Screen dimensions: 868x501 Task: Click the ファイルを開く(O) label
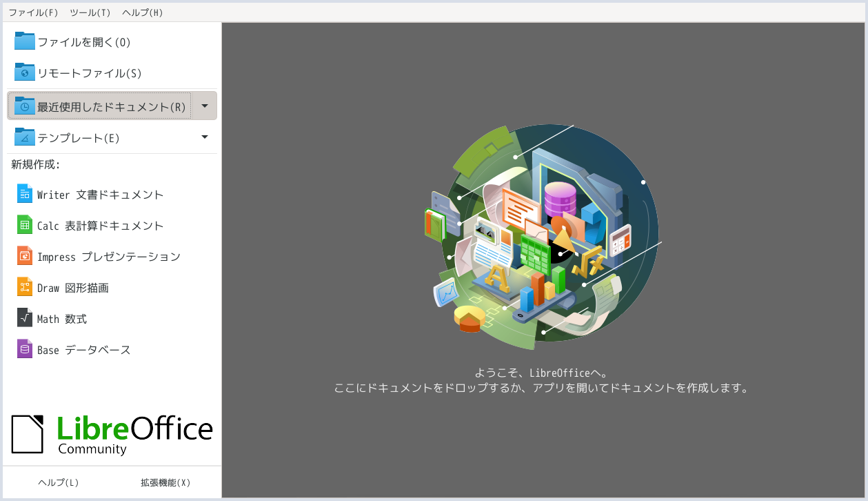tap(84, 42)
